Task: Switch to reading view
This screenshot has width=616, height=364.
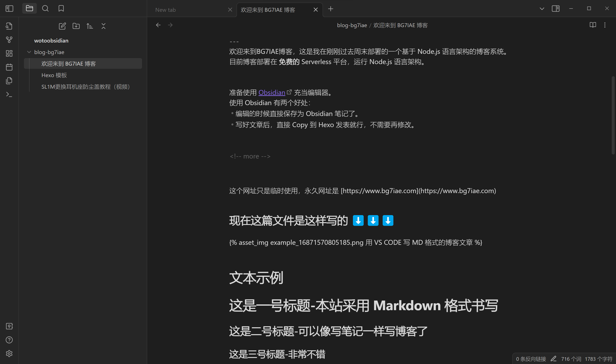Action: [593, 25]
